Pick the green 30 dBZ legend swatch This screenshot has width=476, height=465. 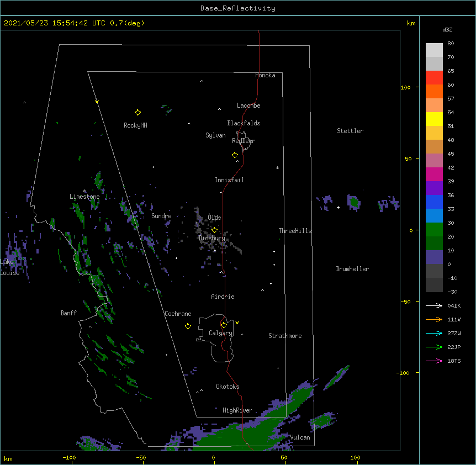(x=434, y=230)
